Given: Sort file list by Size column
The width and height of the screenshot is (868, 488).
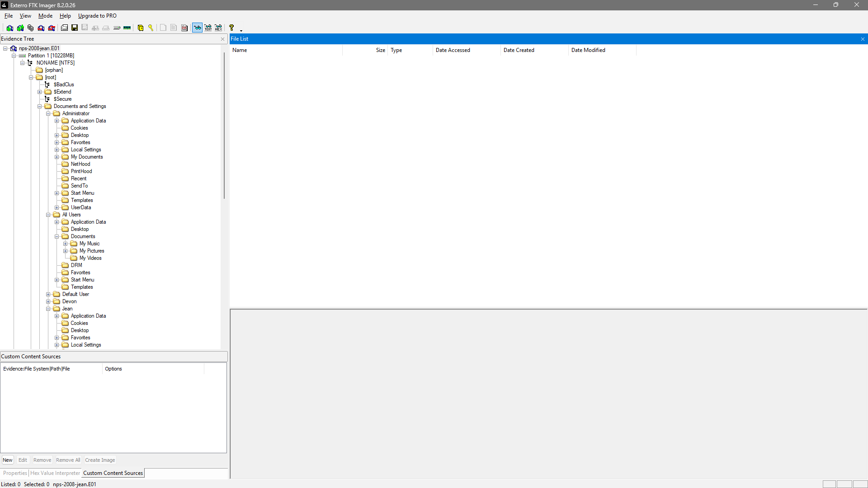Looking at the screenshot, I should coord(365,50).
